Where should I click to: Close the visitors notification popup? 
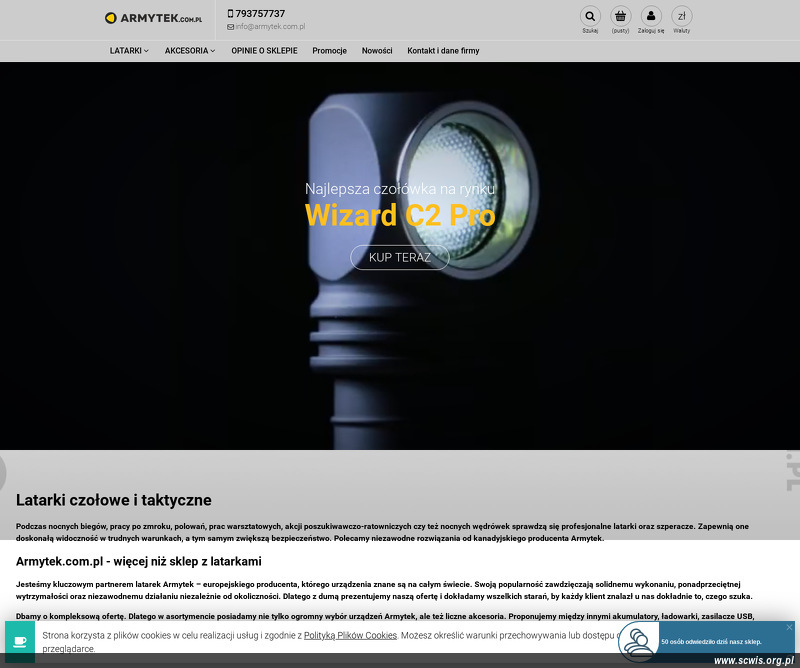pos(789,627)
